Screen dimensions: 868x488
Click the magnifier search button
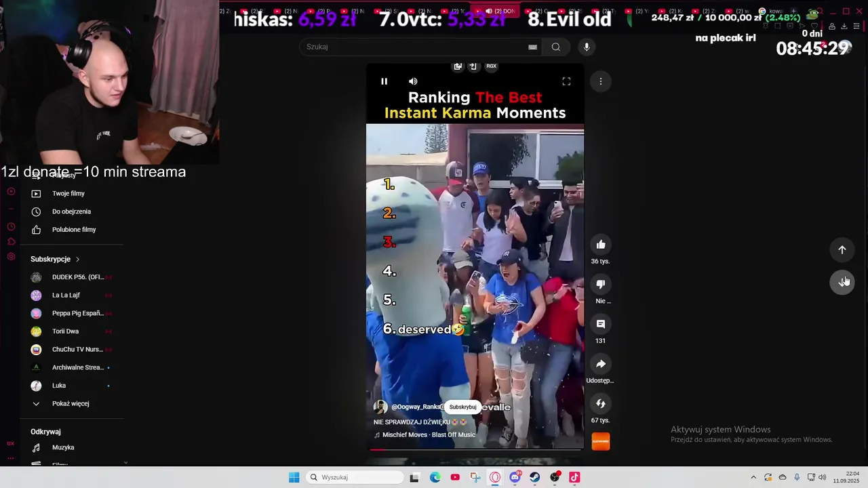point(556,47)
